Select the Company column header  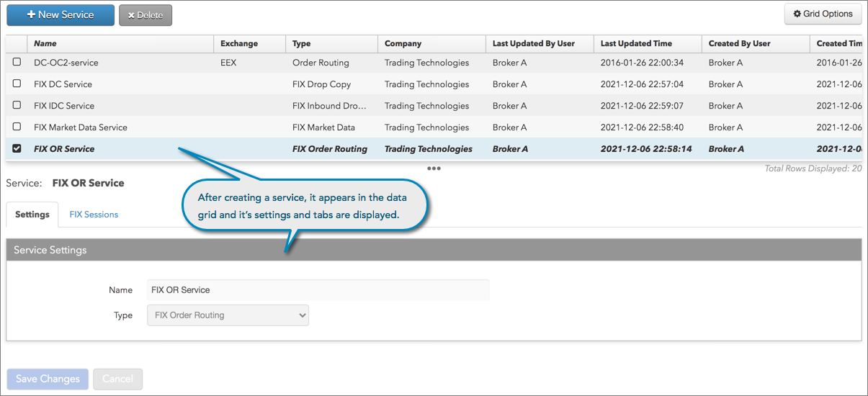click(x=403, y=44)
